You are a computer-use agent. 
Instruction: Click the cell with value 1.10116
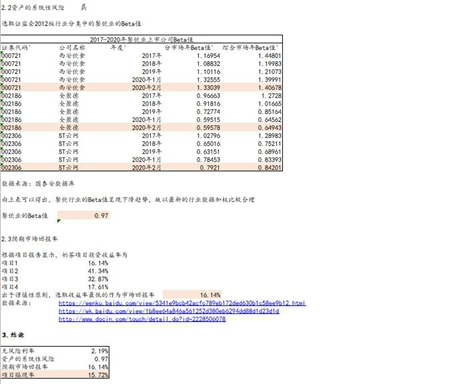click(x=208, y=72)
